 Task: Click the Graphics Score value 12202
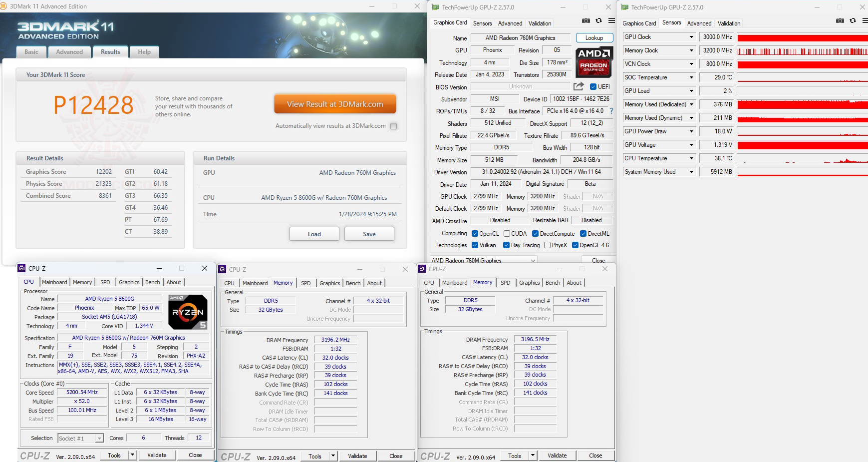[x=104, y=172]
